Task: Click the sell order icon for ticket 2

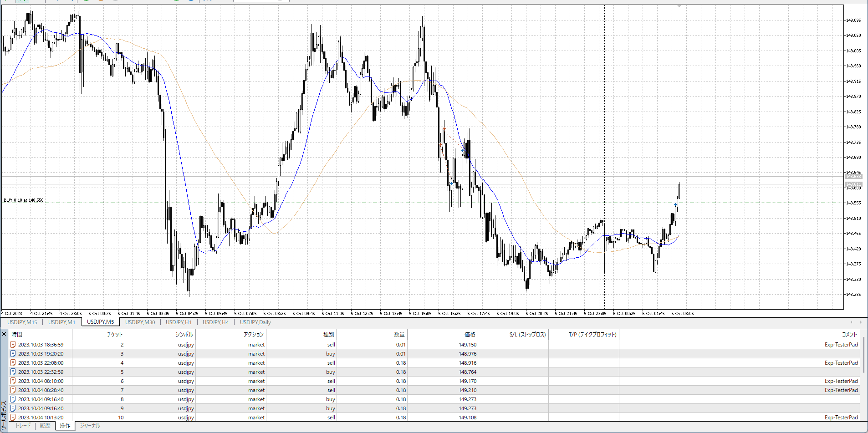Action: pos(13,345)
